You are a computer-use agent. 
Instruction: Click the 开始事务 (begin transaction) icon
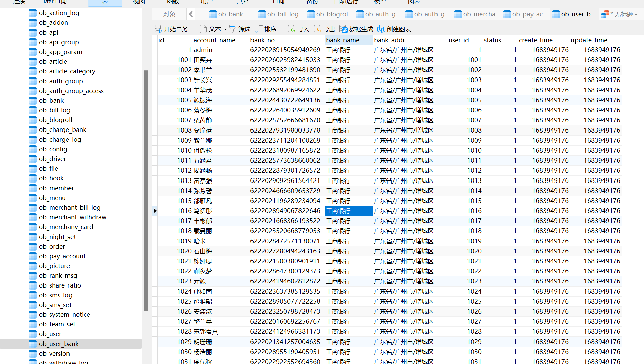tap(158, 29)
